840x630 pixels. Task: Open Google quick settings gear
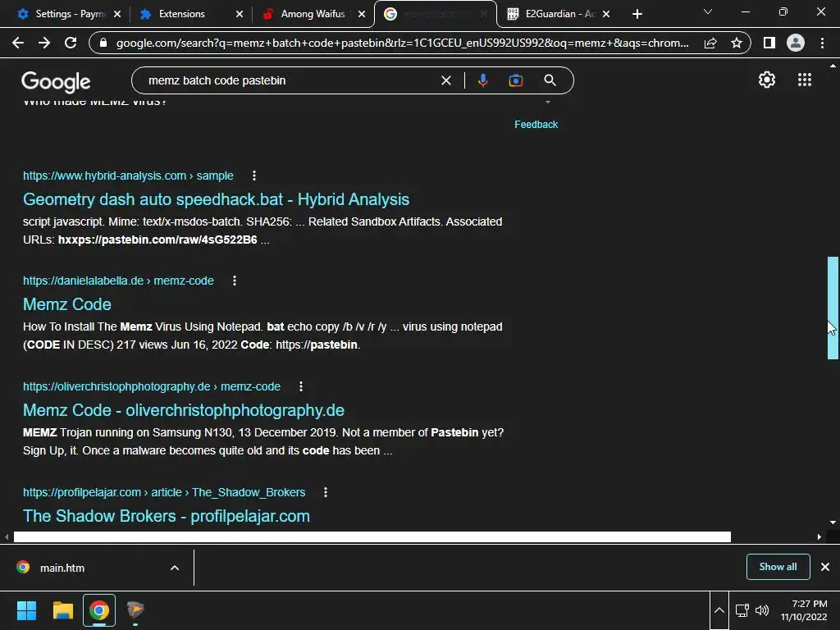tap(767, 80)
